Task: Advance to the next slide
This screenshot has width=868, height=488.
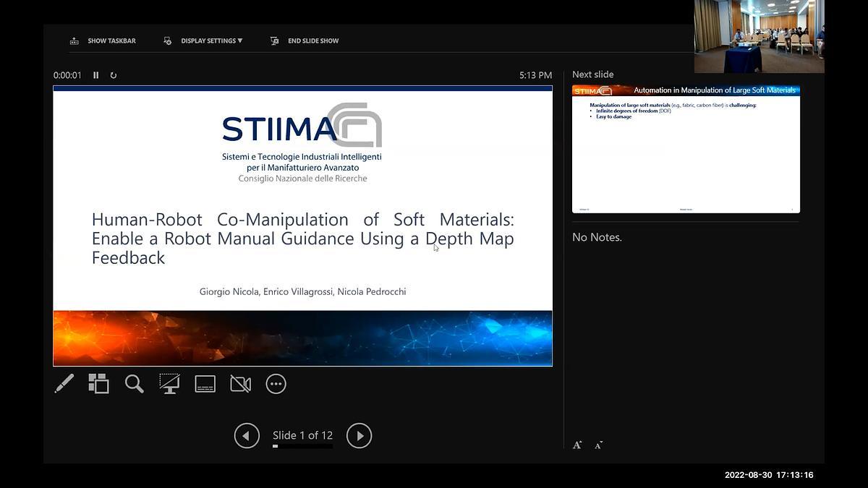Action: 359,435
